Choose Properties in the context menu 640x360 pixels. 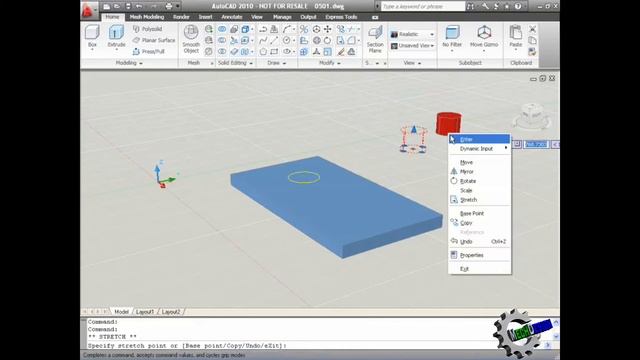click(x=480, y=255)
